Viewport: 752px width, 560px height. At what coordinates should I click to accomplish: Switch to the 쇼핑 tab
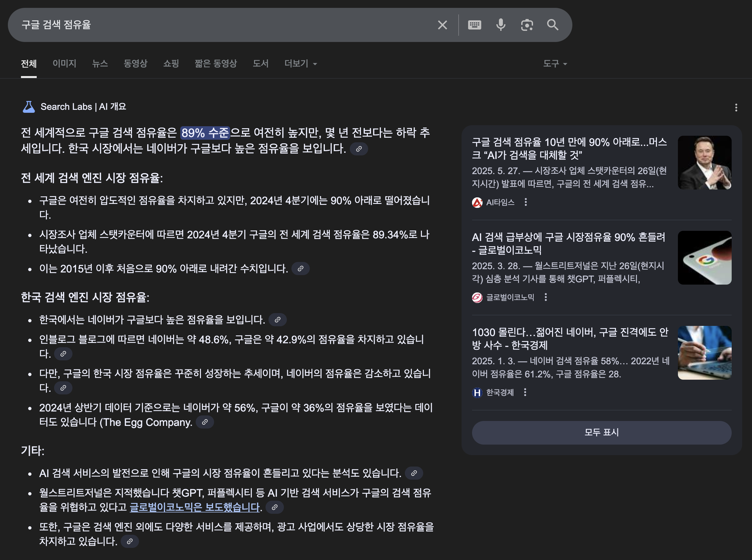(171, 63)
